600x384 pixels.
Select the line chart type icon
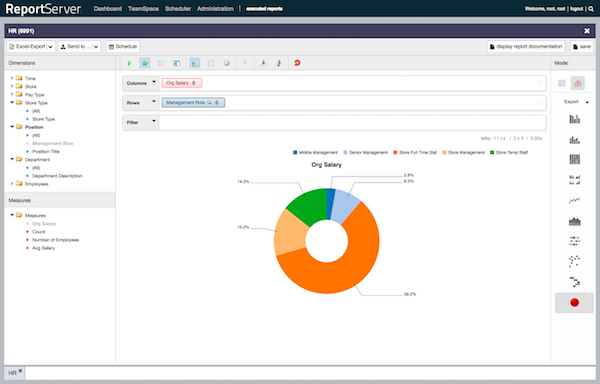574,200
